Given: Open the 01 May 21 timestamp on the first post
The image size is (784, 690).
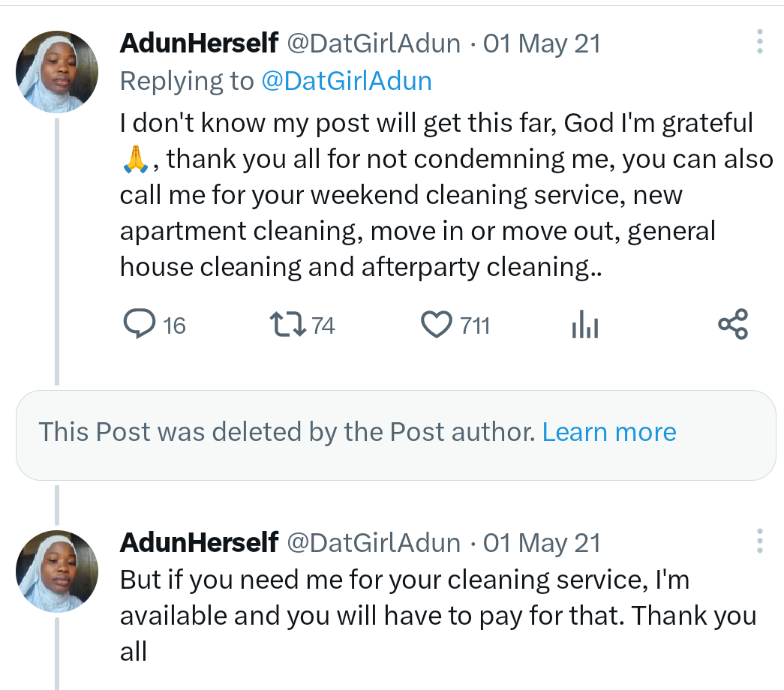Looking at the screenshot, I should tap(542, 43).
